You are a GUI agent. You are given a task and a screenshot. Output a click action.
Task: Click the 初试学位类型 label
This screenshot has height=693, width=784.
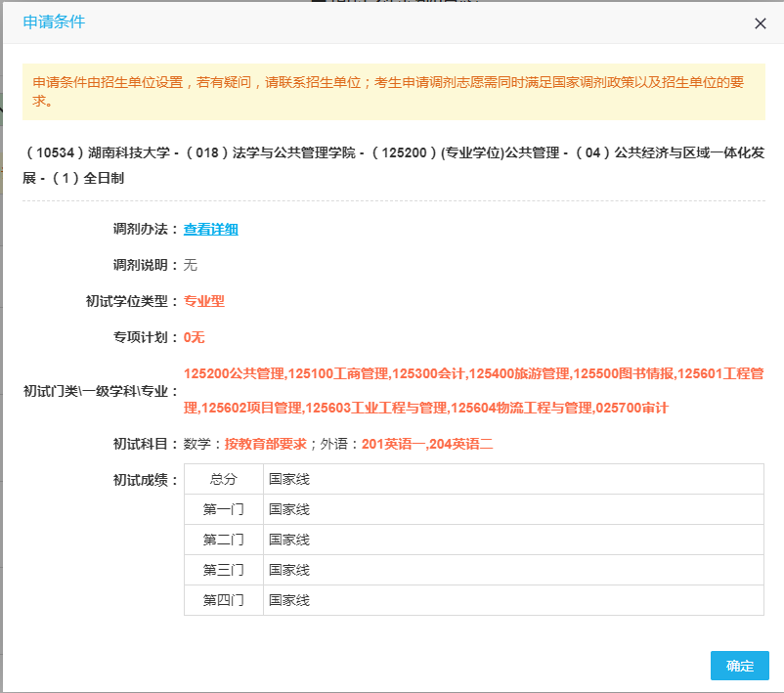(x=132, y=301)
